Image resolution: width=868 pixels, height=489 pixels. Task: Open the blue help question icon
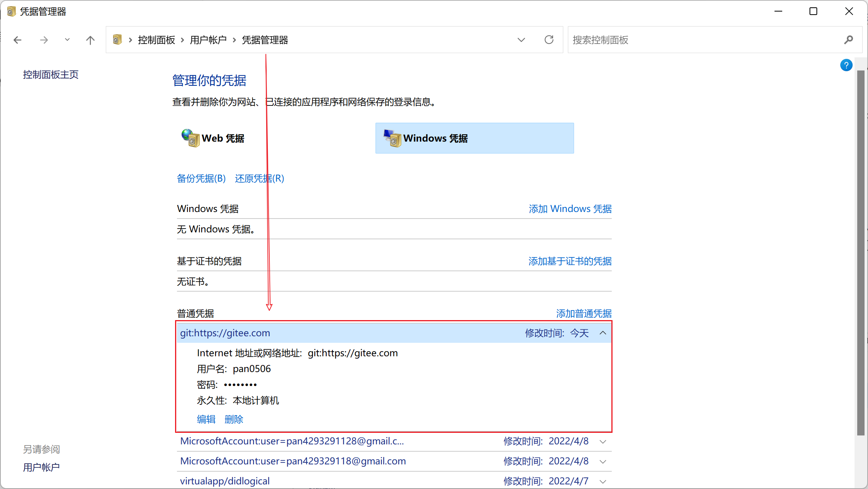tap(846, 65)
